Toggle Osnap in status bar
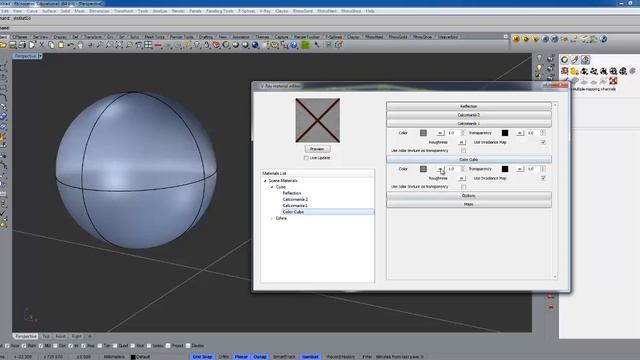640x360 pixels. [260, 357]
